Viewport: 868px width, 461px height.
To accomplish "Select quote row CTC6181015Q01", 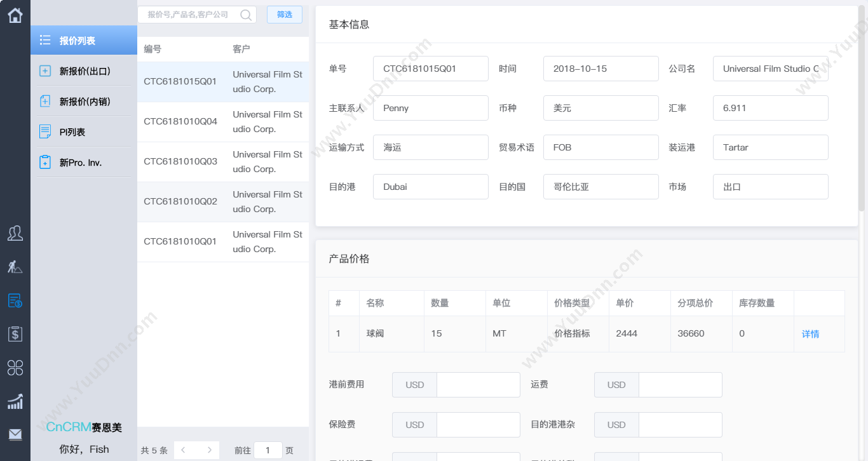I will 223,82.
